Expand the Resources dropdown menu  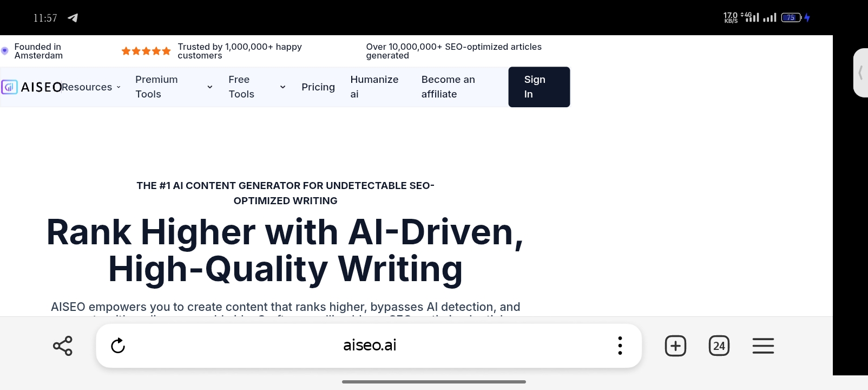click(91, 87)
